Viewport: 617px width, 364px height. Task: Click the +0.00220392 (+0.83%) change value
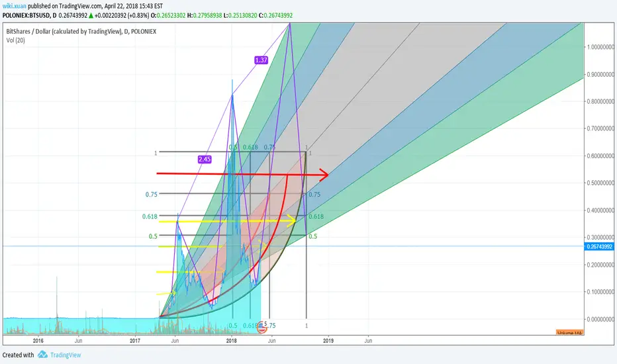coord(122,15)
